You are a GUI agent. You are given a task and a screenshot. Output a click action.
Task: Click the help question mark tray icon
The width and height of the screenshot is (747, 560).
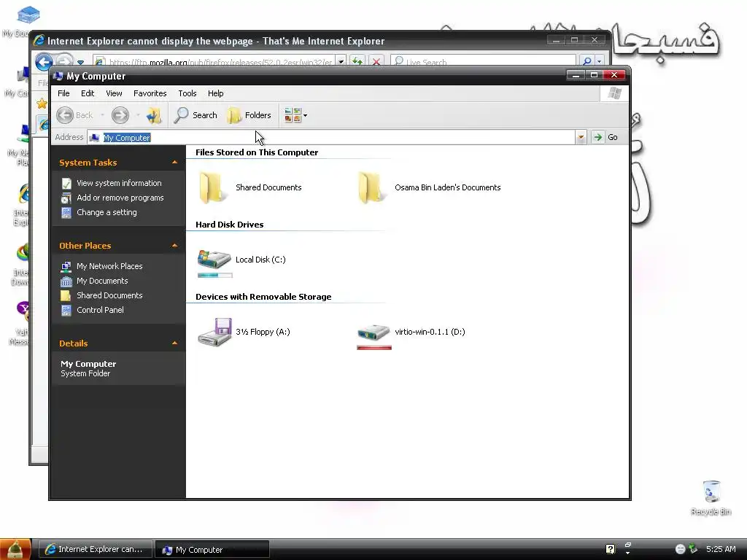coord(611,549)
